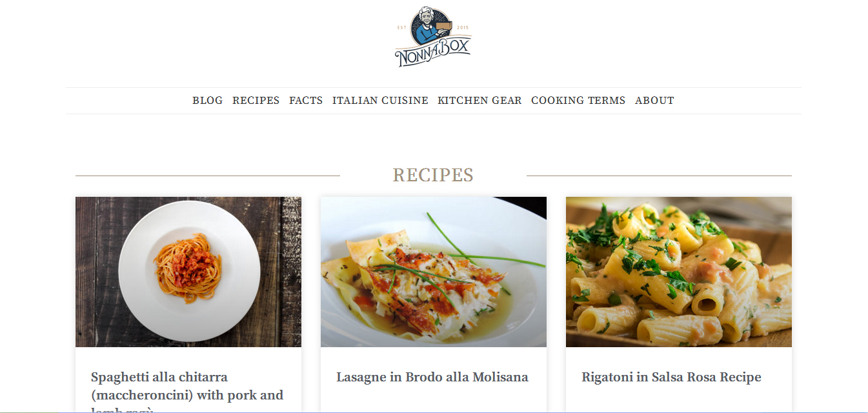The width and height of the screenshot is (868, 413).
Task: Open the Italian Cuisine section
Action: 380,101
